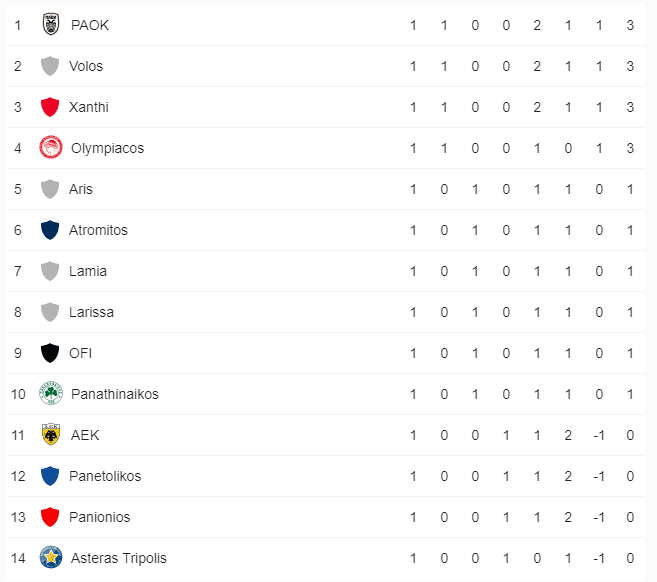Screen dimensions: 657x582
Task: Click the yellow AEK crest icon
Action: pyautogui.click(x=50, y=435)
